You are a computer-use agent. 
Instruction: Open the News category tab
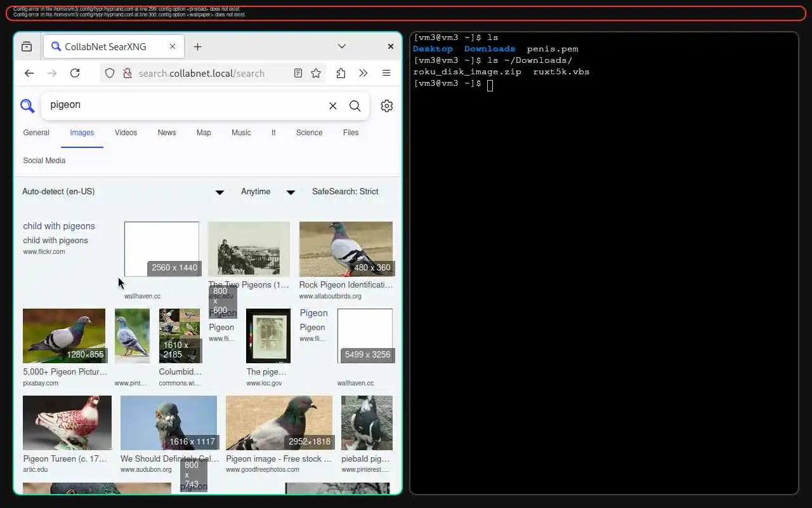pyautogui.click(x=167, y=133)
